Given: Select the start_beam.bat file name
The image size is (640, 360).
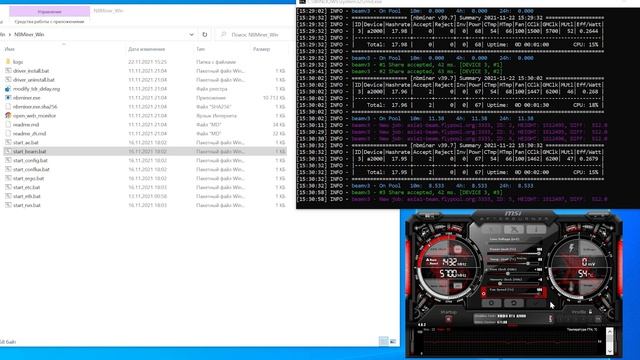Looking at the screenshot, I should 29,151.
